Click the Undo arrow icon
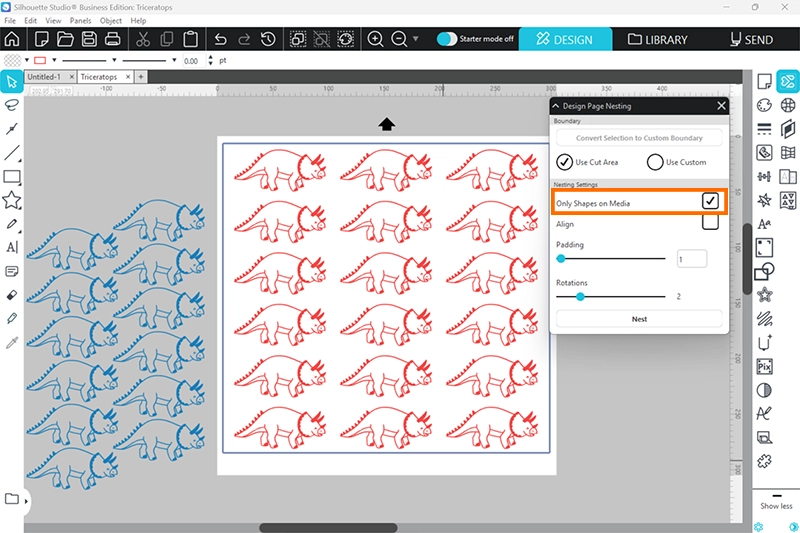Viewport: 800px width, 533px height. (x=220, y=39)
